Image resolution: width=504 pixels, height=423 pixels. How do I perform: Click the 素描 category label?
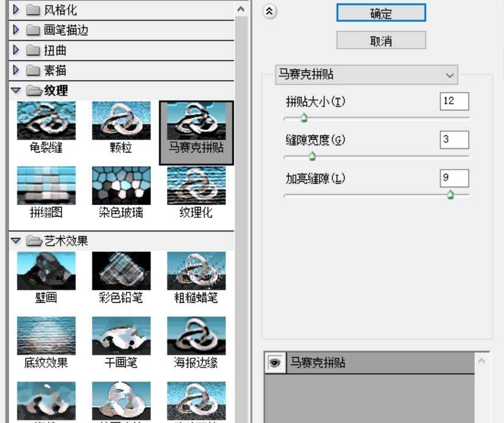pyautogui.click(x=55, y=70)
